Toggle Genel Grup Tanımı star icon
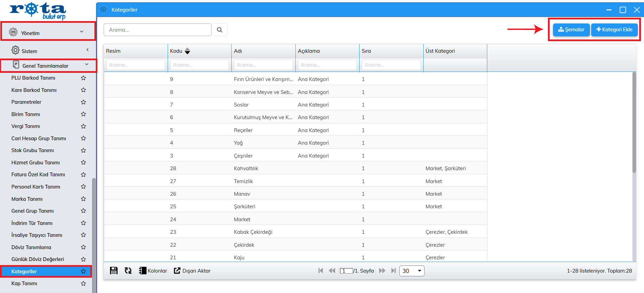The height and width of the screenshot is (293, 644). click(x=83, y=211)
